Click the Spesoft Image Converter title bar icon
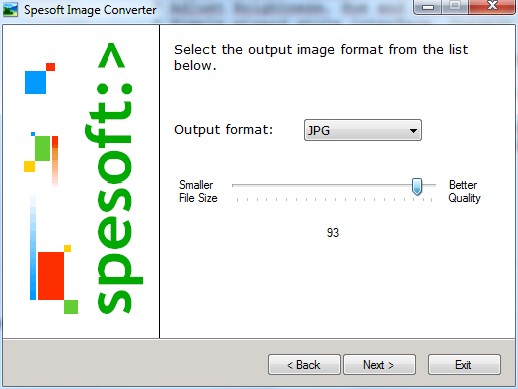Viewport: 518px width, 389px height. point(10,9)
